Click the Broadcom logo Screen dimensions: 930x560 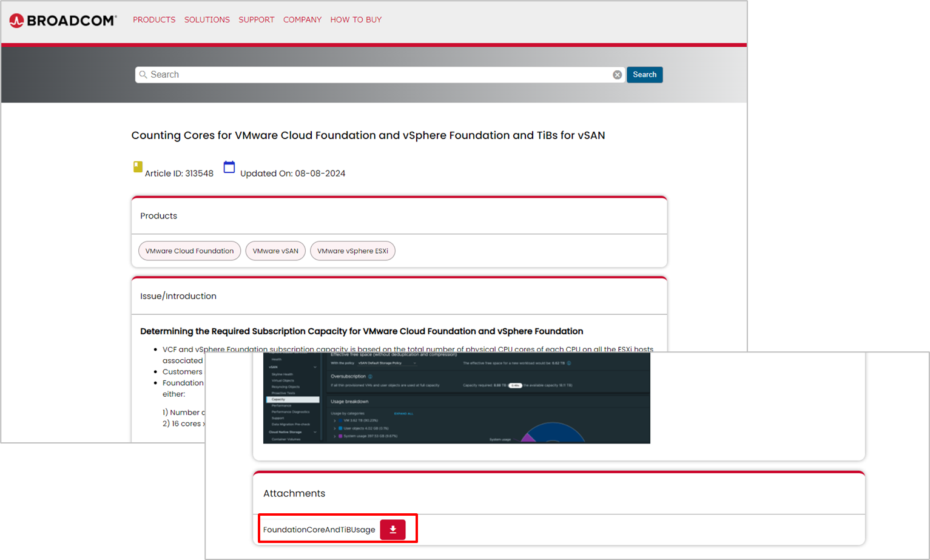[63, 21]
